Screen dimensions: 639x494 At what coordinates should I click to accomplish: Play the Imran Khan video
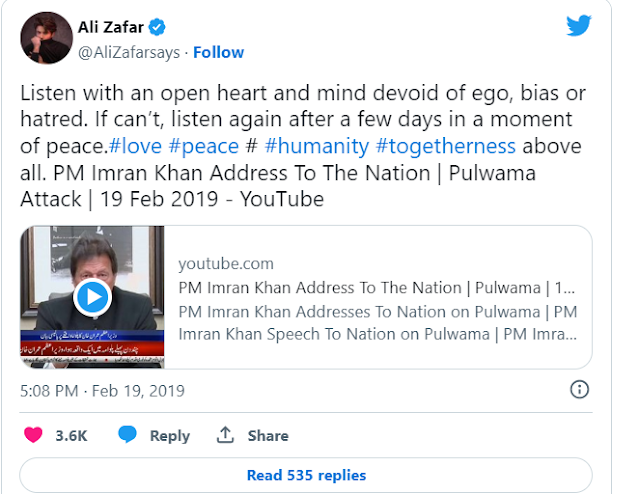click(x=93, y=297)
